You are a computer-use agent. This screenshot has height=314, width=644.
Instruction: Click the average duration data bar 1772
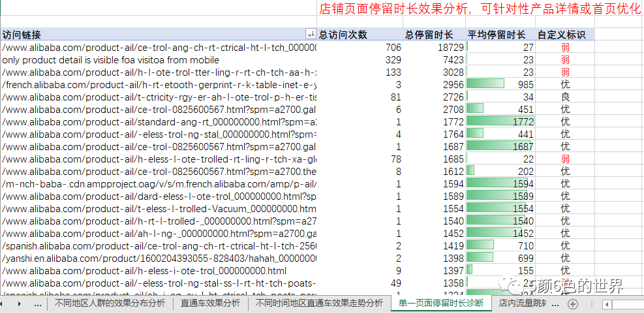pos(500,121)
